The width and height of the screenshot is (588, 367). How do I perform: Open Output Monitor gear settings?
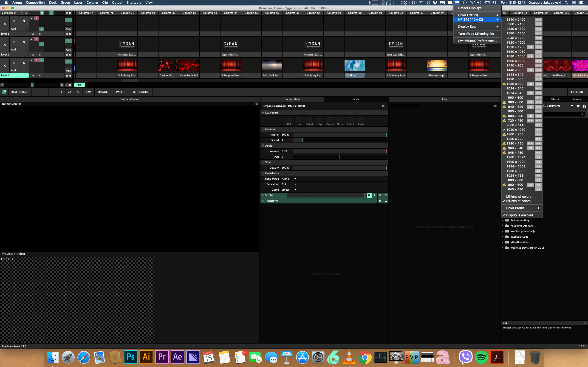pyautogui.click(x=256, y=104)
